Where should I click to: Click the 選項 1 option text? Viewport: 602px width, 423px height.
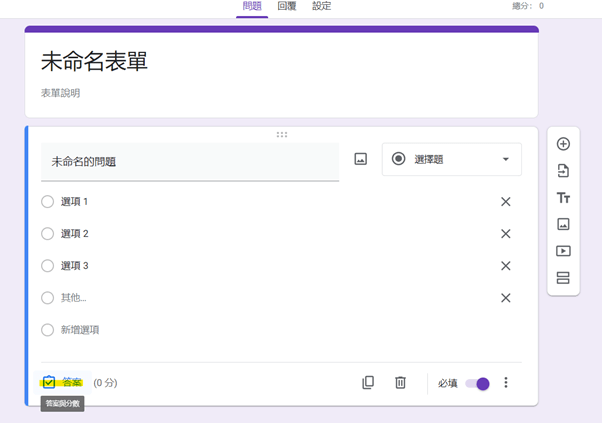pos(74,202)
